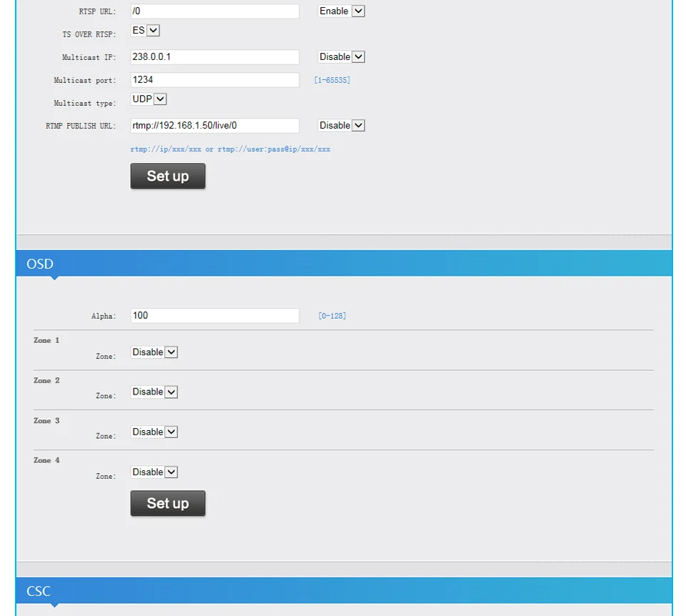Click the Zone 1 heading
This screenshot has height=616, width=686.
tap(46, 340)
